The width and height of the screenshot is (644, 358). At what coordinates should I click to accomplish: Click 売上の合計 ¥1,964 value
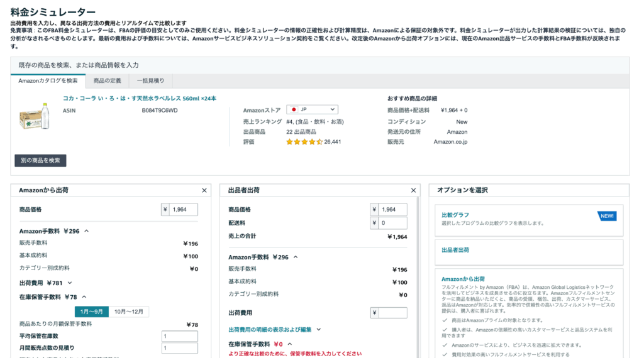point(397,237)
